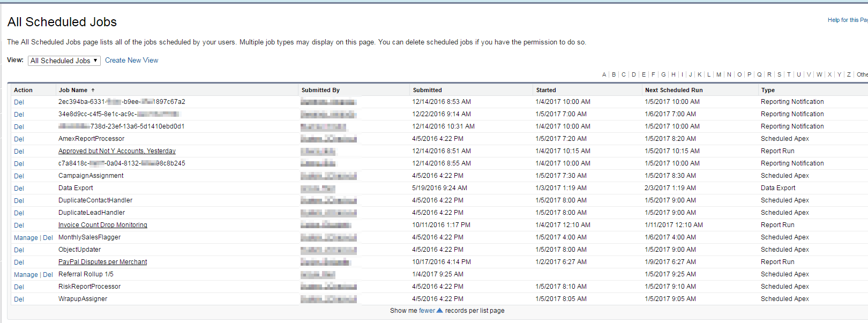Filter jobs by letter M

(719, 75)
